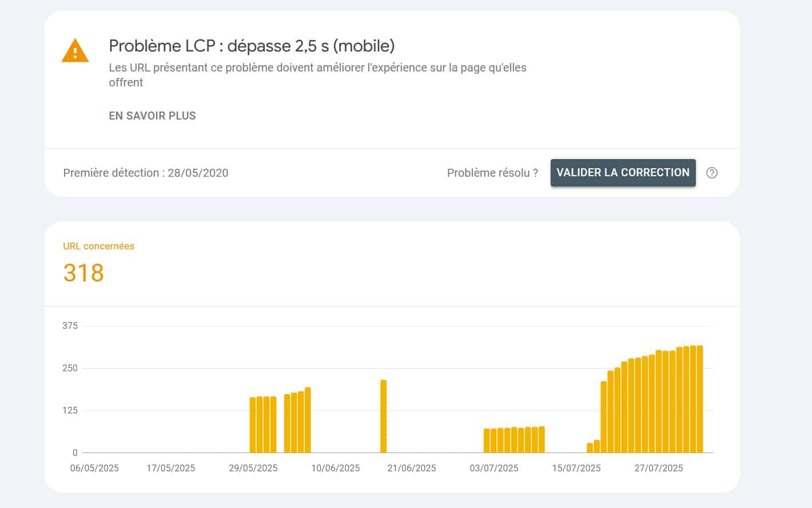The width and height of the screenshot is (812, 508).
Task: Select the isolated mid-June chart bar
Action: (x=384, y=416)
